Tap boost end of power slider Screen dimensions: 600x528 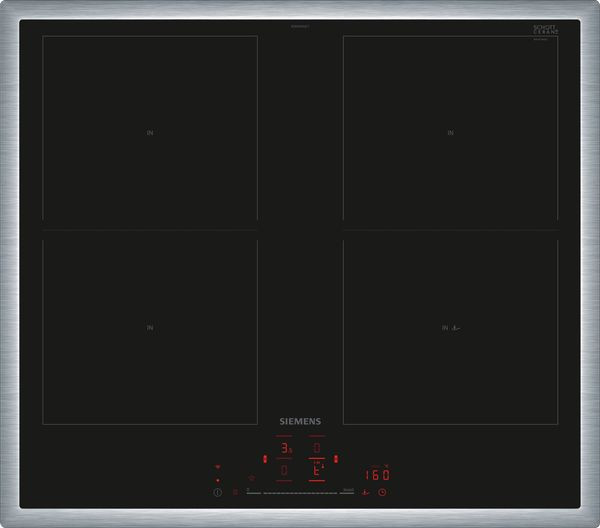click(348, 490)
